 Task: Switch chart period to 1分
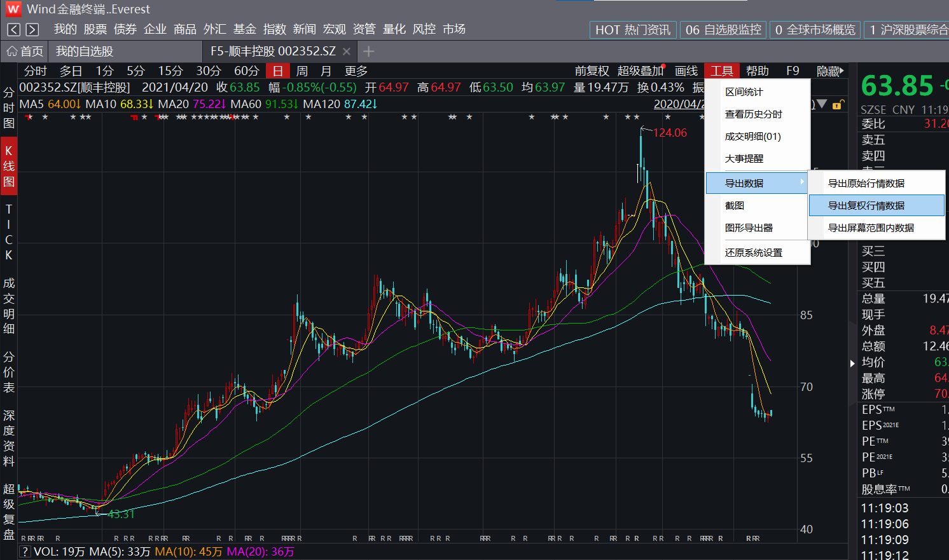point(105,71)
